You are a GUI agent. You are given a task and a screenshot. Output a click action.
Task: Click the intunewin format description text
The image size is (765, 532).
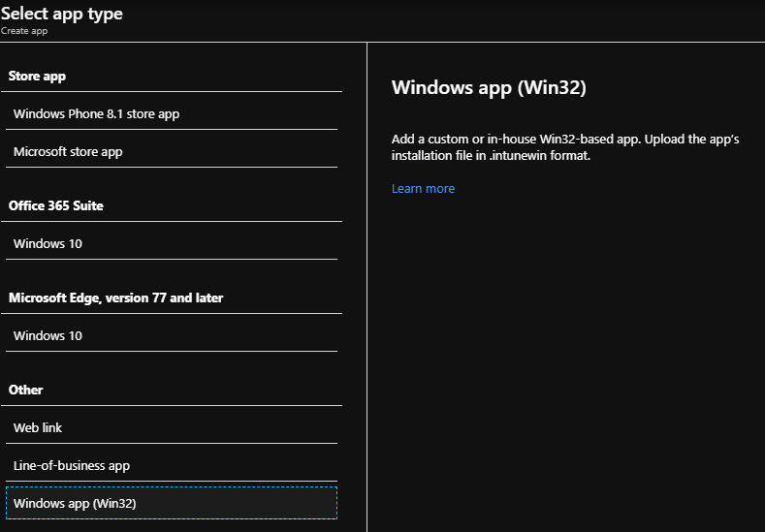[x=565, y=147]
